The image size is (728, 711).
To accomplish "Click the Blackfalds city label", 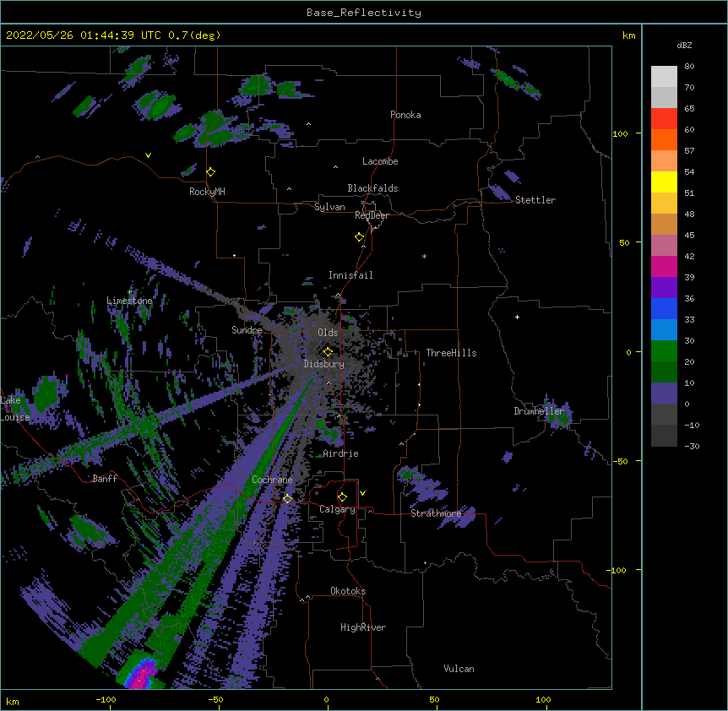I will pyautogui.click(x=372, y=188).
